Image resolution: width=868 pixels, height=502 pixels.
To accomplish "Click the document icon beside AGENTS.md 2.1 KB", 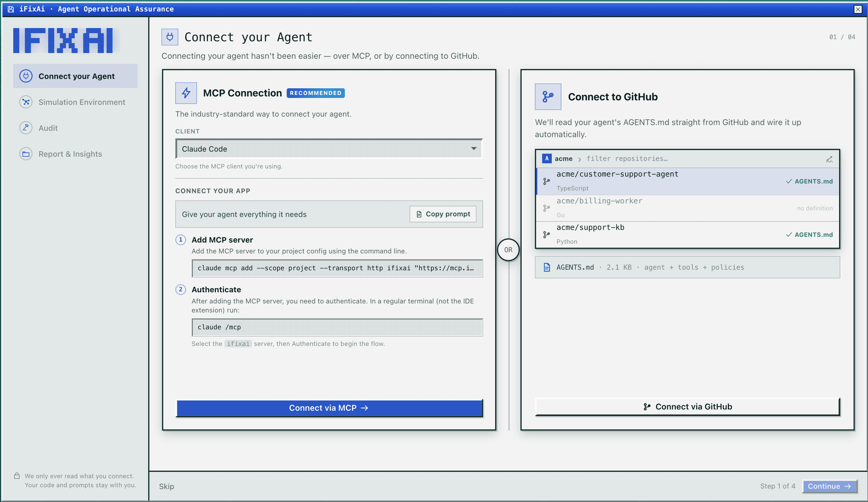I will (x=547, y=267).
